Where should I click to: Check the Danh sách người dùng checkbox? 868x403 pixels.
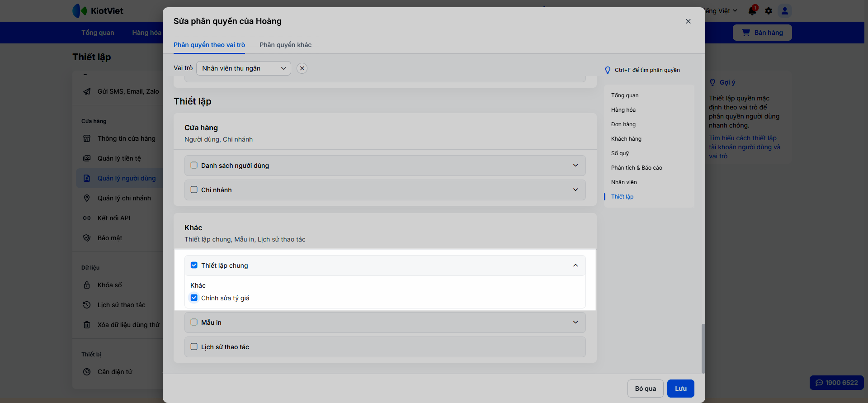tap(194, 166)
